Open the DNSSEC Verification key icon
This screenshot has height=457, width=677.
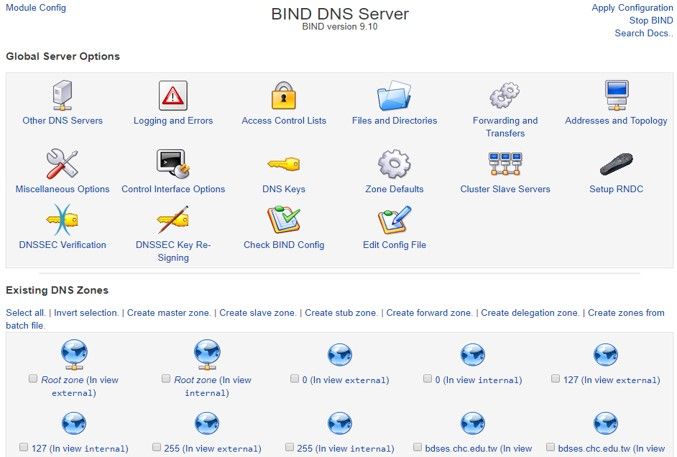coord(62,220)
